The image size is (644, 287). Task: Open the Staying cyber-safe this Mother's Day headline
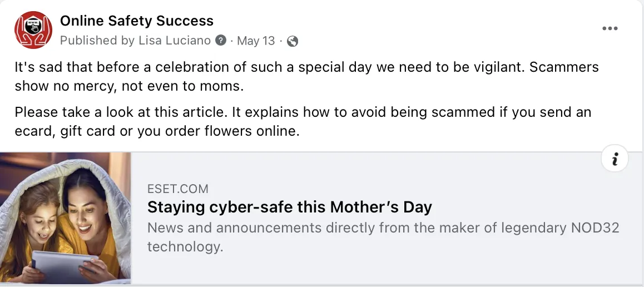coord(289,207)
